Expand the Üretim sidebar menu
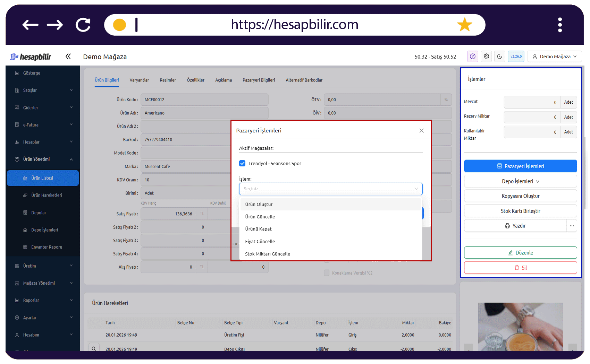590x364 pixels. (43, 266)
